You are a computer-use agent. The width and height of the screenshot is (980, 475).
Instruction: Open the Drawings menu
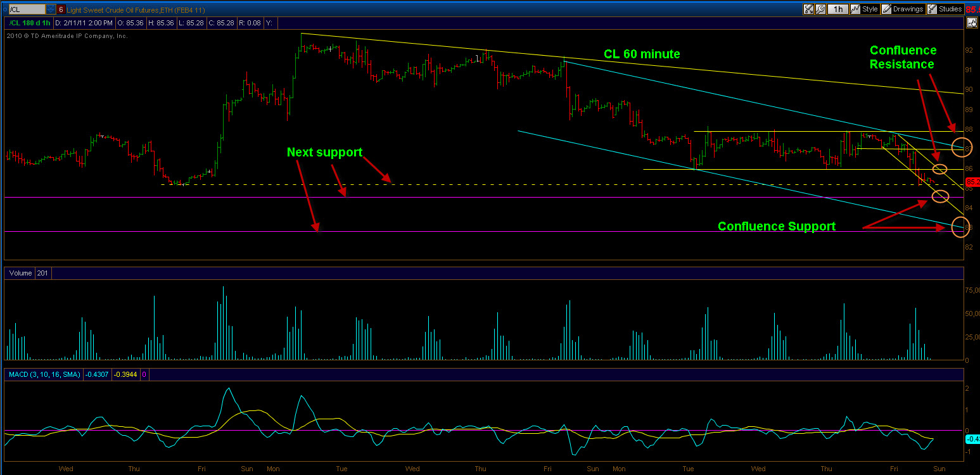(x=903, y=9)
